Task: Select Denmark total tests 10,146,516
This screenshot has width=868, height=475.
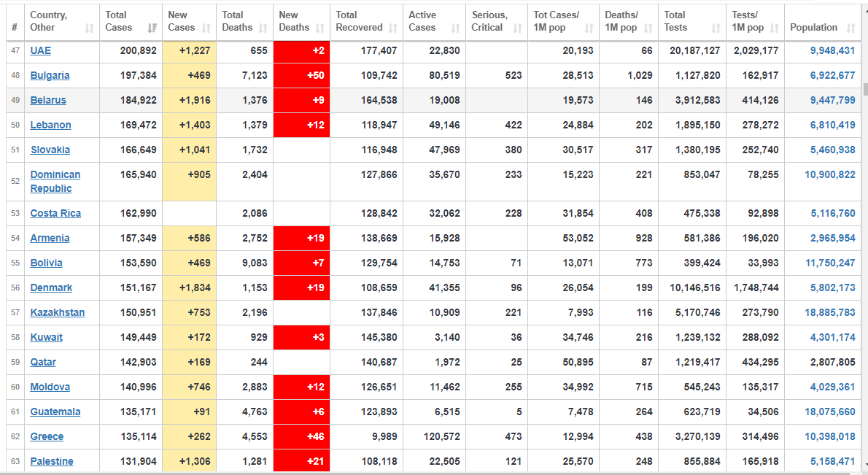Action: [x=695, y=288]
